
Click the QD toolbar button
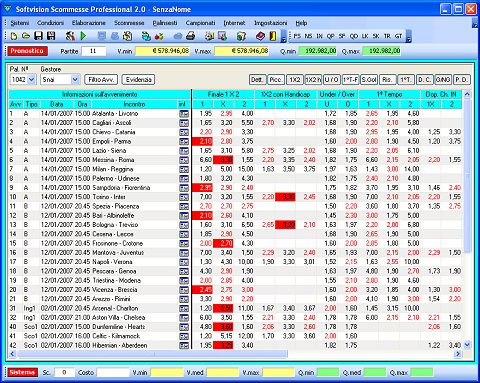click(x=354, y=36)
